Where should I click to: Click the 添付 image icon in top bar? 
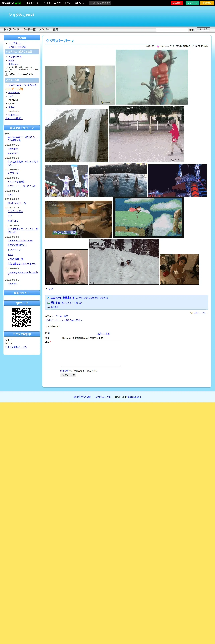54,3
